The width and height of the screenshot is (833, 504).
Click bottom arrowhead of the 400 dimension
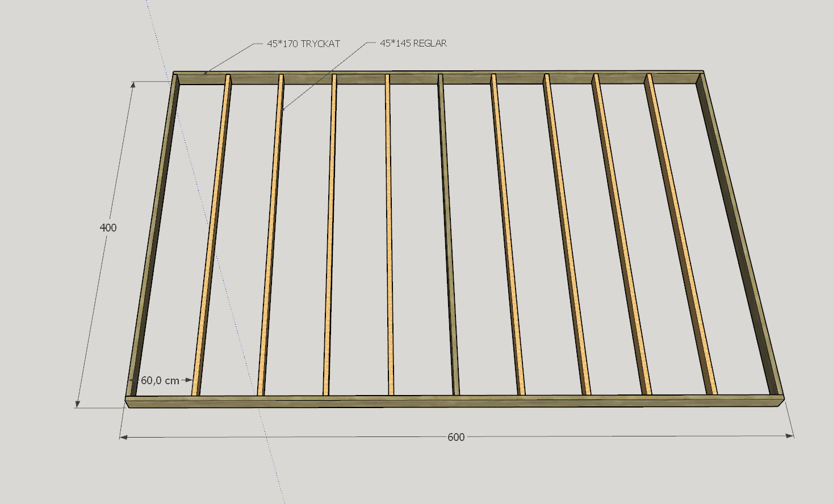tap(77, 403)
